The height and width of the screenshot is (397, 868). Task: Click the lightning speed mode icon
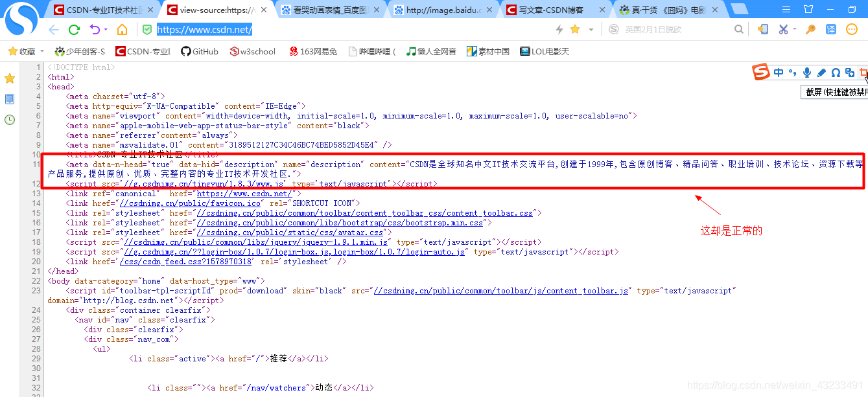coord(559,30)
